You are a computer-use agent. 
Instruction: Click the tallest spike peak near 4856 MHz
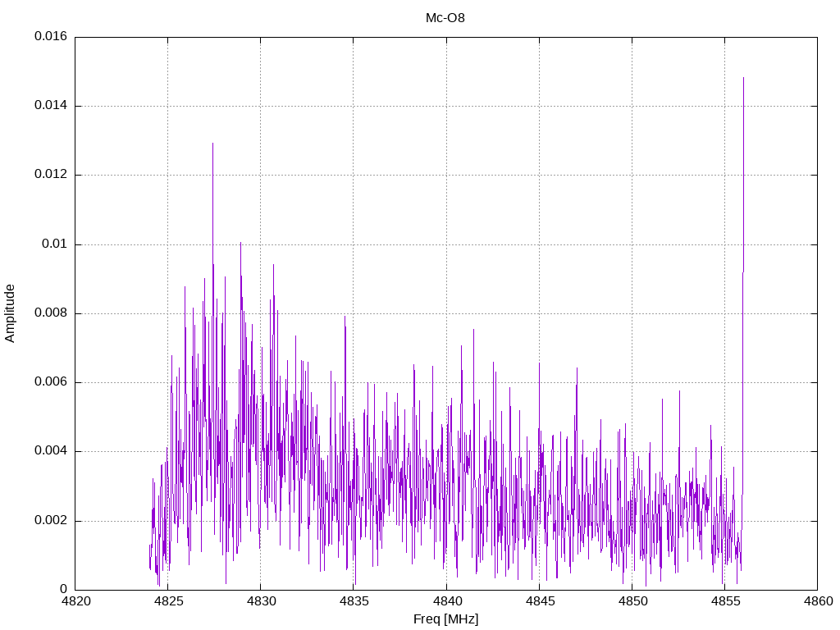pyautogui.click(x=743, y=78)
